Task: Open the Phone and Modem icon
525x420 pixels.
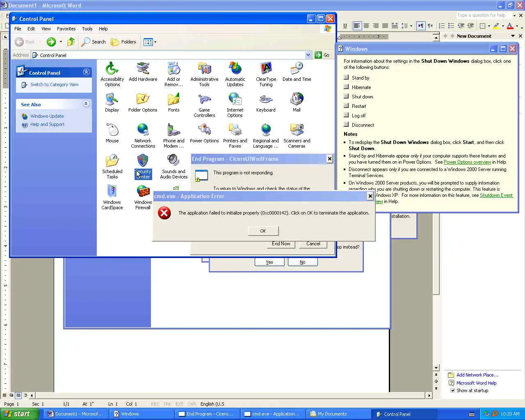Action: tap(173, 136)
